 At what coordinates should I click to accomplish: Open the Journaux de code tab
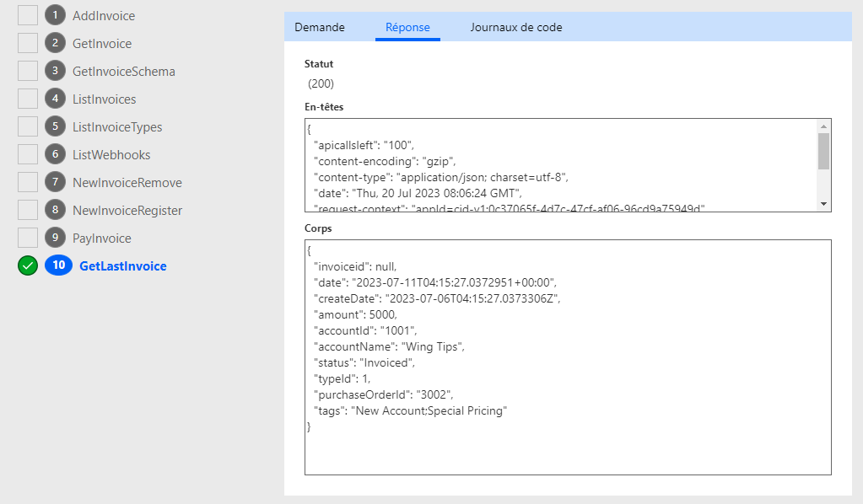point(515,27)
